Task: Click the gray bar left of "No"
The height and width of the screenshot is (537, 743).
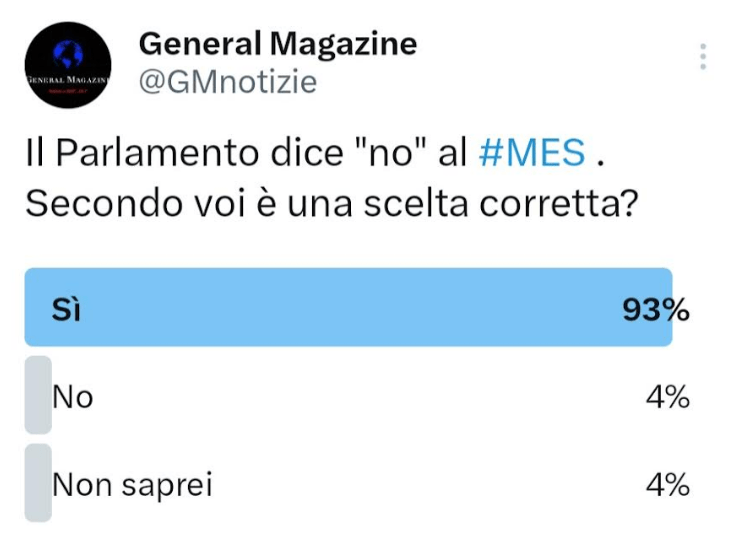Action: pyautogui.click(x=37, y=395)
